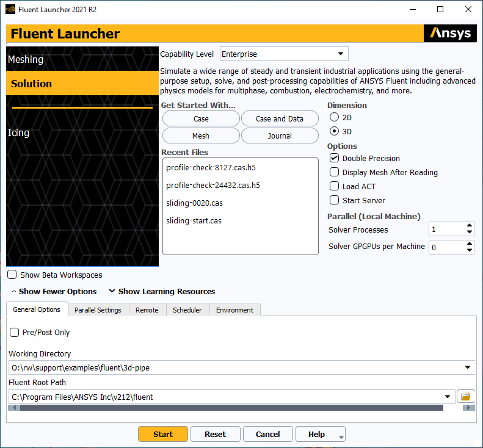This screenshot has height=448, width=483.
Task: Choose the Meshing workspace in sidebar
Action: pos(26,60)
